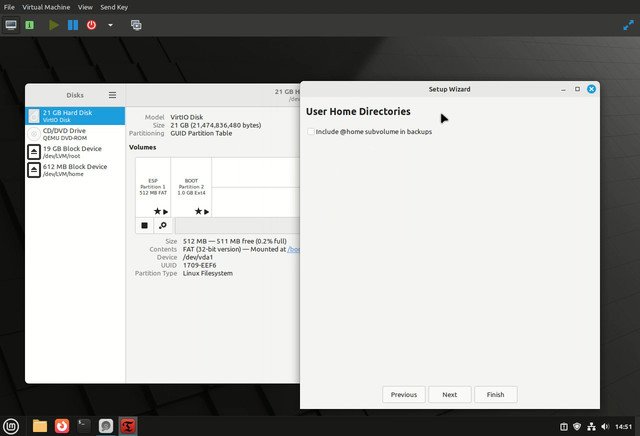Click the keyboard/accessibility tray icon

point(563,427)
